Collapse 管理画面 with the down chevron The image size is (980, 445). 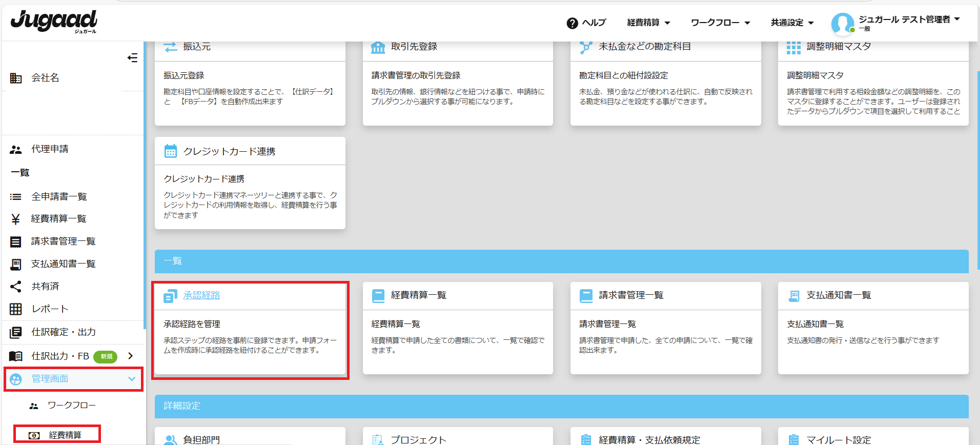[132, 379]
